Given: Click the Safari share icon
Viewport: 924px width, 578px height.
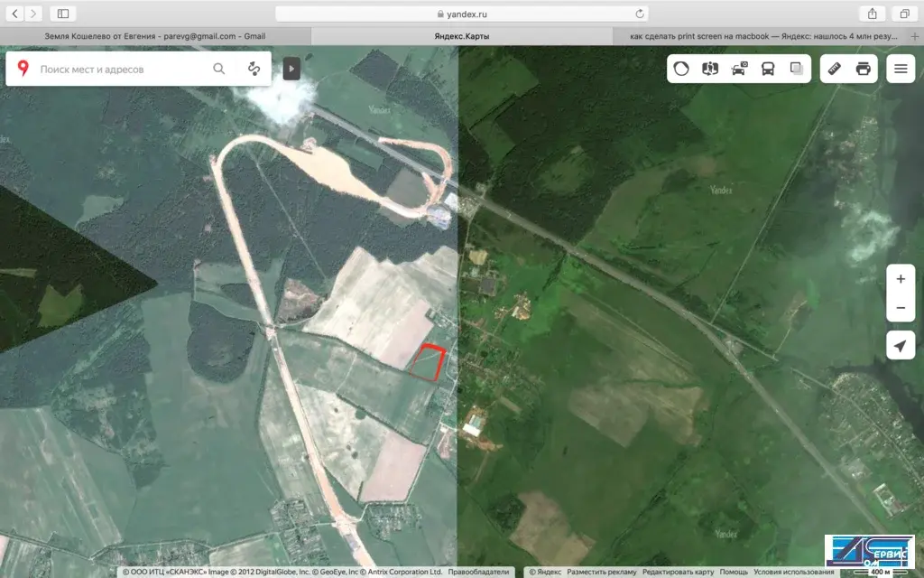Looking at the screenshot, I should click(873, 14).
